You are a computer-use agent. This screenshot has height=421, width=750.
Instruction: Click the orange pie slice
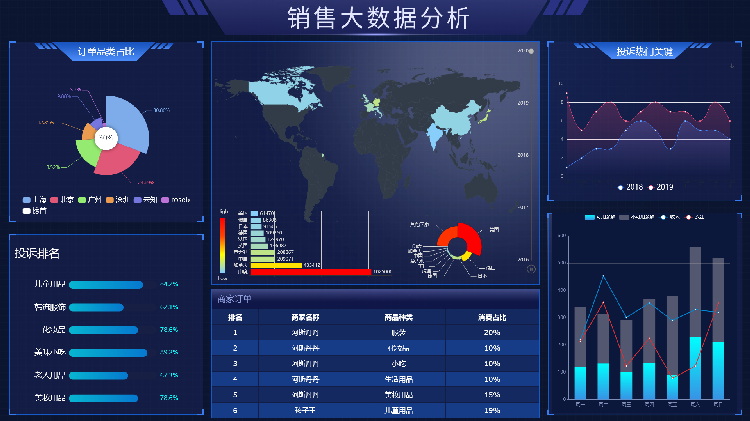point(89,132)
